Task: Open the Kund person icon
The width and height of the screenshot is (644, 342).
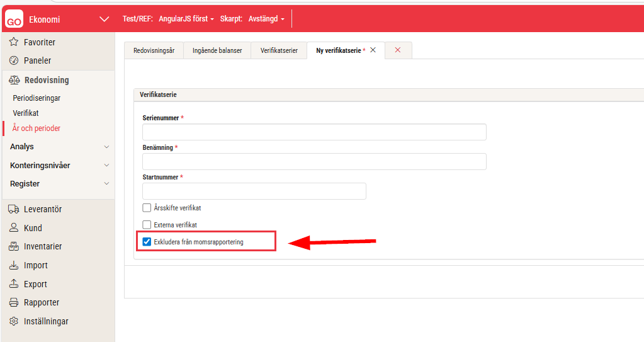Action: [x=14, y=228]
